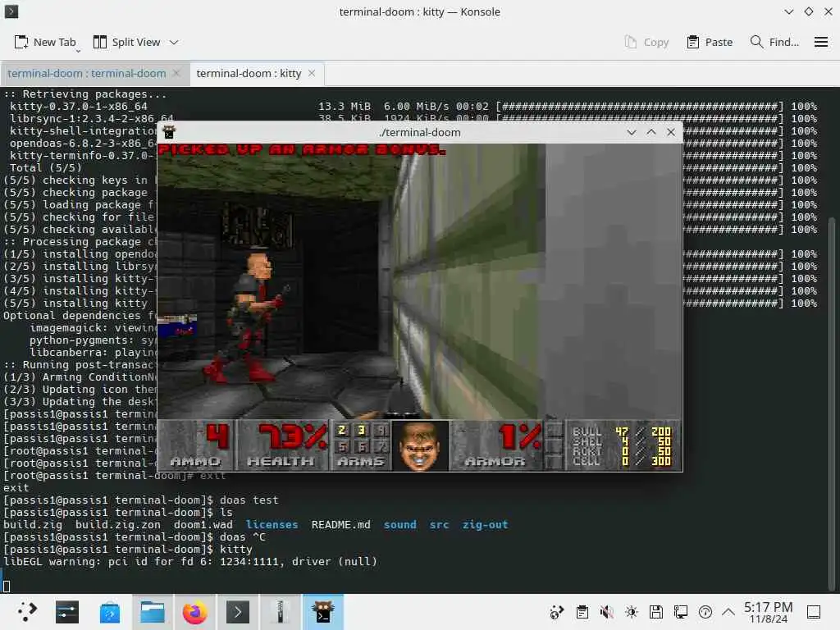Click the AMMO counter in Doom HUD
The height and width of the screenshot is (630, 840).
pos(197,445)
